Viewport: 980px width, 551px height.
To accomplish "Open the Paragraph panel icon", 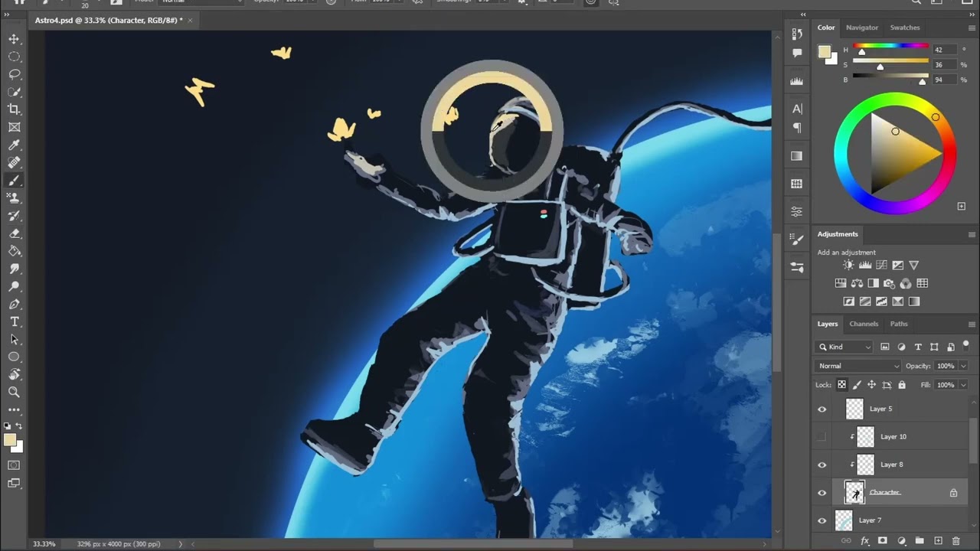I will coord(797,128).
